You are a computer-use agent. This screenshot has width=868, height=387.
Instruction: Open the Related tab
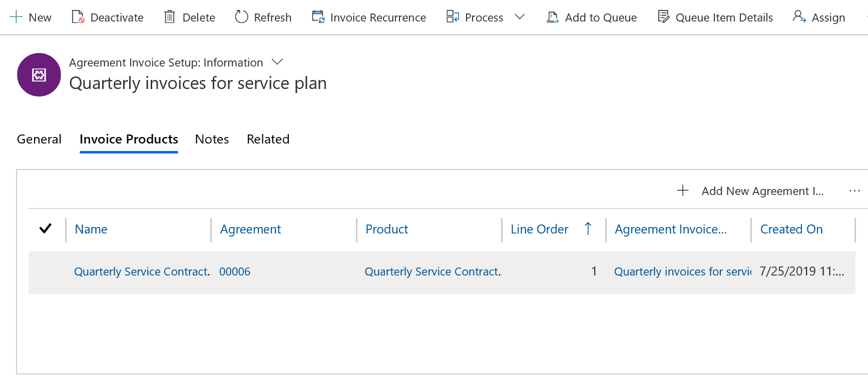[x=268, y=139]
